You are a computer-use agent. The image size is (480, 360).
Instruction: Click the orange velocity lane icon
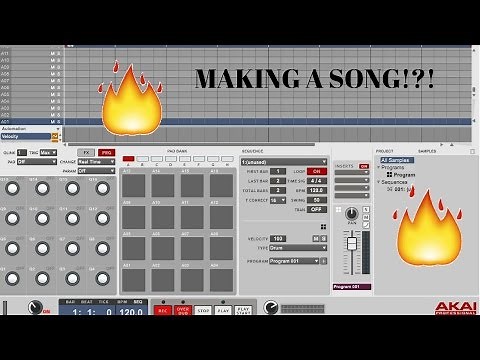pos(55,136)
